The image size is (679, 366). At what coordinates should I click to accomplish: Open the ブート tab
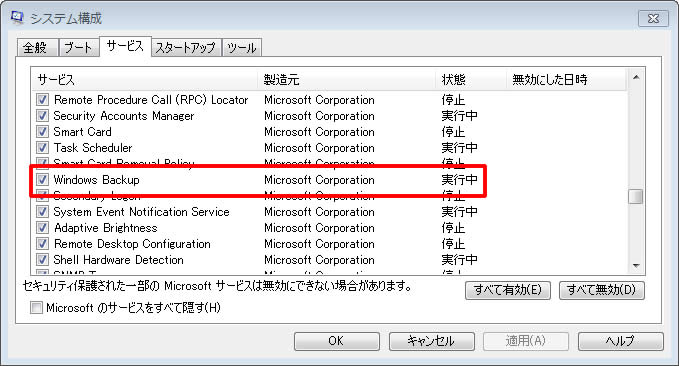78,48
